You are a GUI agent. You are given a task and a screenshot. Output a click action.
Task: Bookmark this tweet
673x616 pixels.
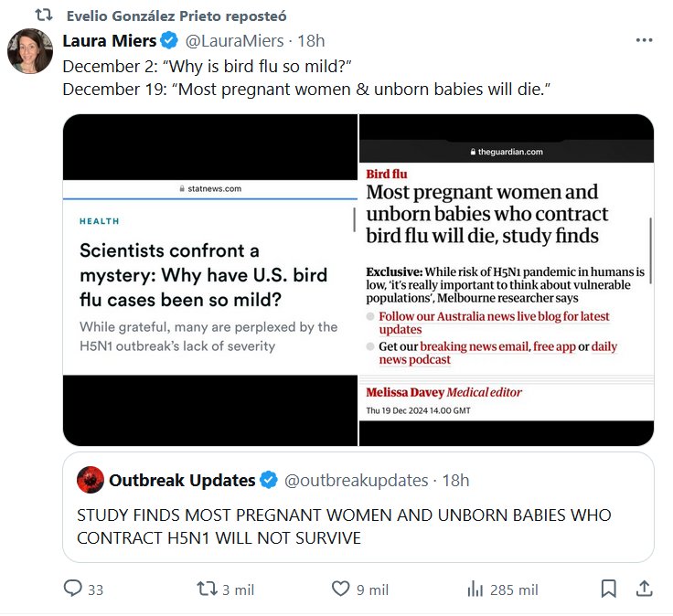coord(608,589)
